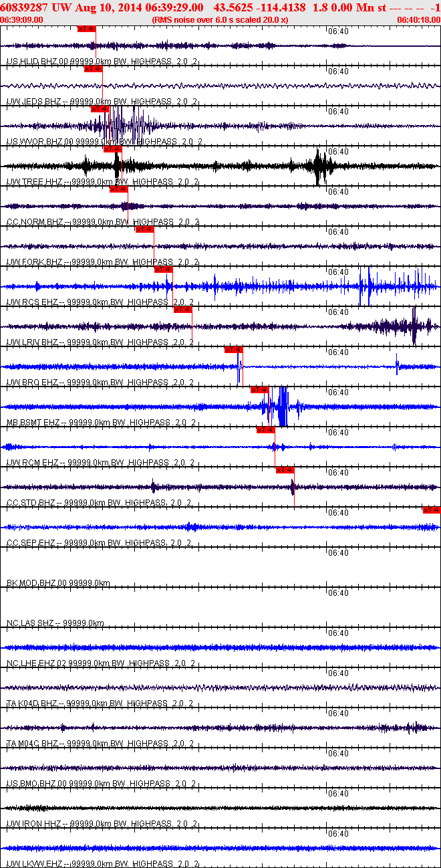Select the event ID 60839287 in header
The height and width of the screenshot is (868, 441).
(23, 7)
